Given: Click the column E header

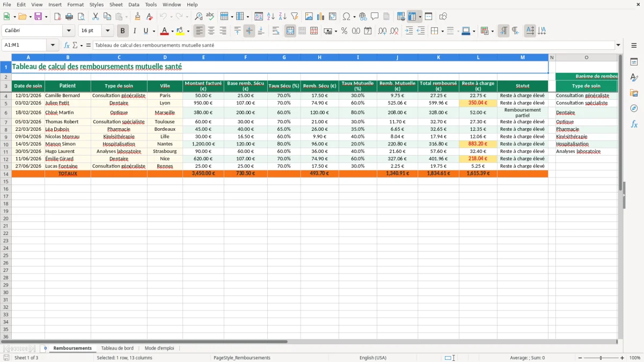Looking at the screenshot, I should point(203,57).
